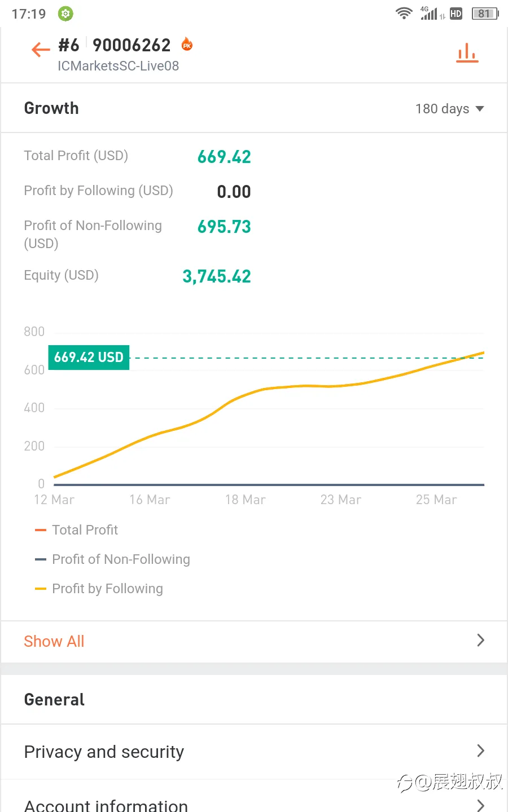
Task: Open the 180 days period dropdown
Action: [450, 109]
